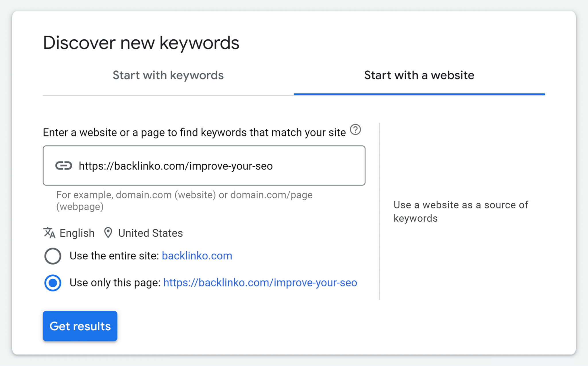588x366 pixels.
Task: Open the improve-your-seo page link
Action: (260, 283)
